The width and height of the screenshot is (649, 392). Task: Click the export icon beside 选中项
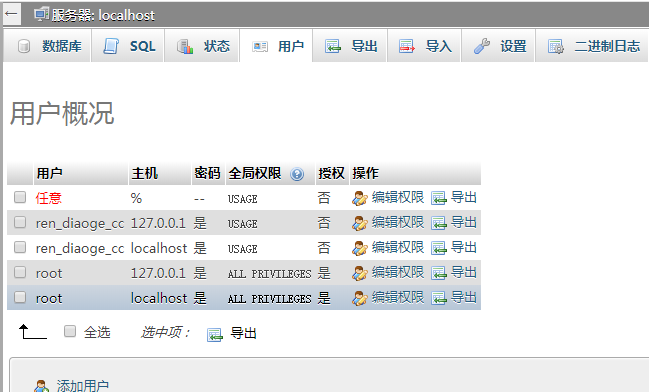coord(214,334)
